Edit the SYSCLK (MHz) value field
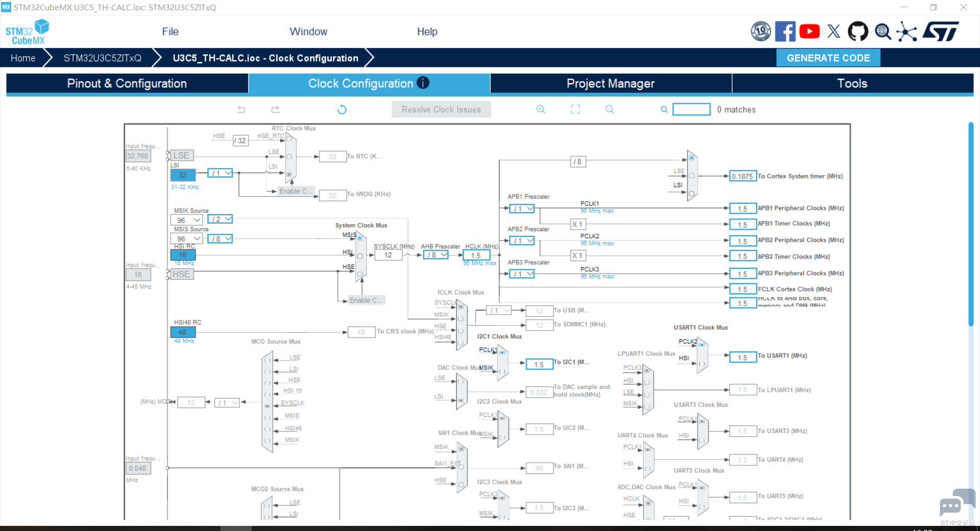Viewport: 980px width, 531px height. (x=388, y=255)
